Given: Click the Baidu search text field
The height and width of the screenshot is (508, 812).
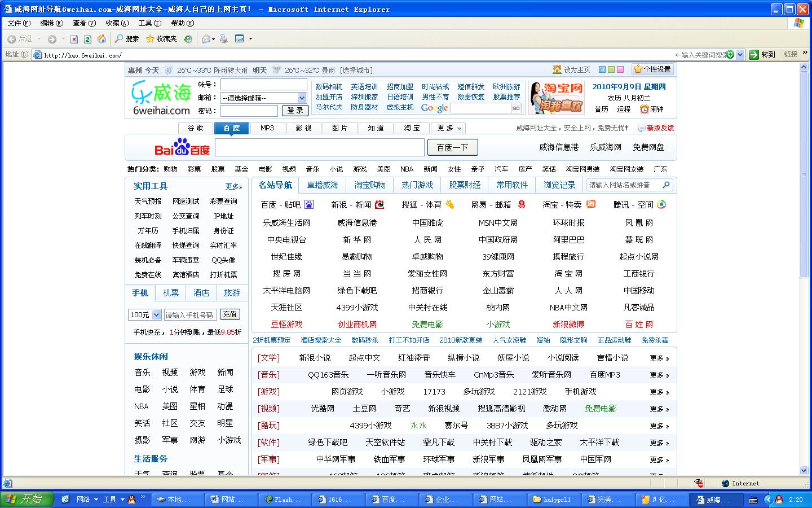Looking at the screenshot, I should click(319, 147).
